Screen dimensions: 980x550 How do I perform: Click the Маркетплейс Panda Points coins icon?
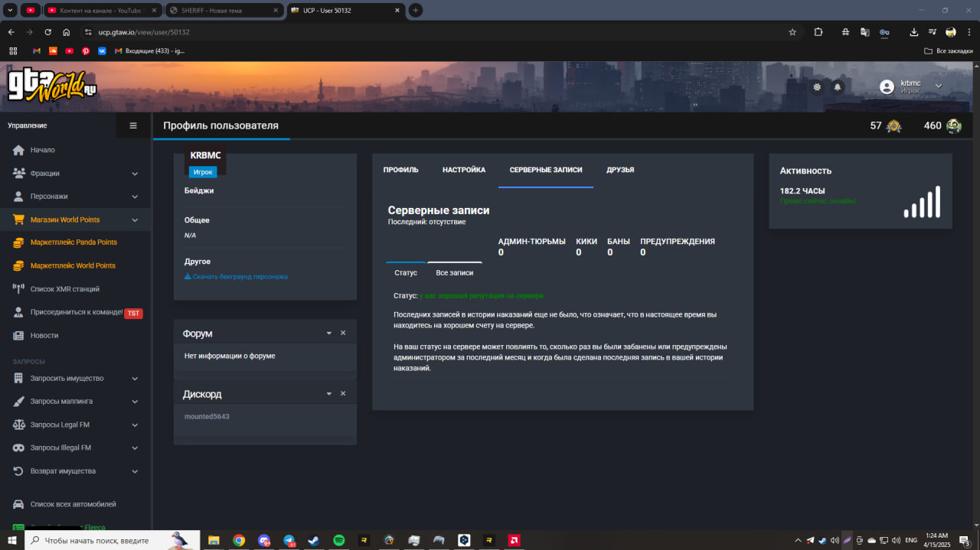click(x=18, y=242)
